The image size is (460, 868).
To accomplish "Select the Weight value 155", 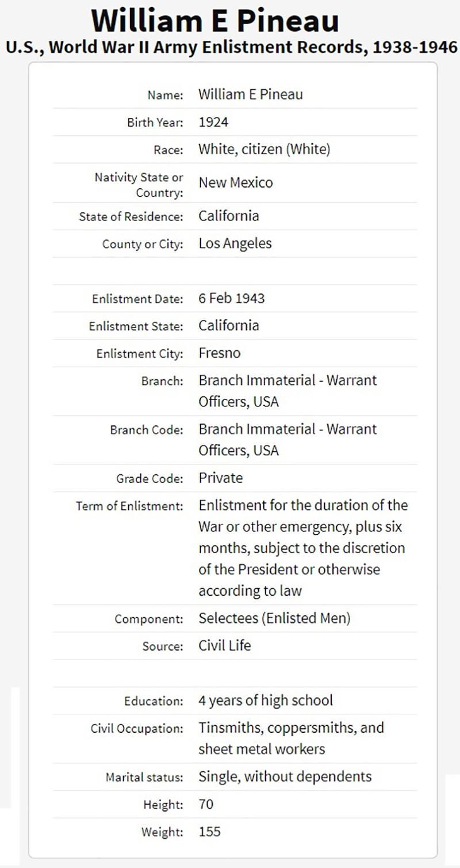I will (209, 831).
